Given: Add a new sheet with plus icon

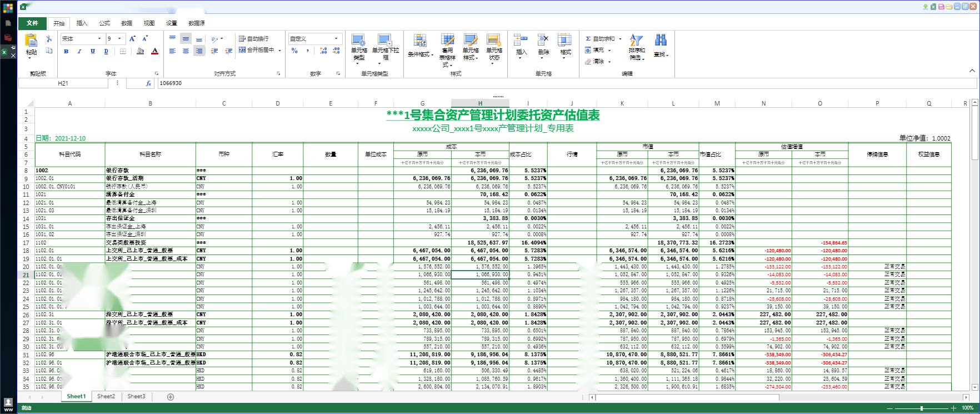Looking at the screenshot, I should tap(171, 397).
